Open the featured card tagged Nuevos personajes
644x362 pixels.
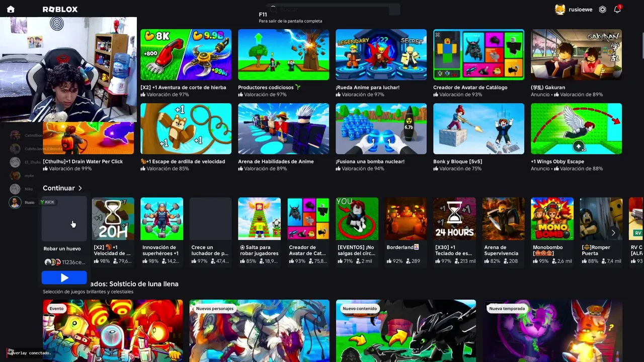259,331
